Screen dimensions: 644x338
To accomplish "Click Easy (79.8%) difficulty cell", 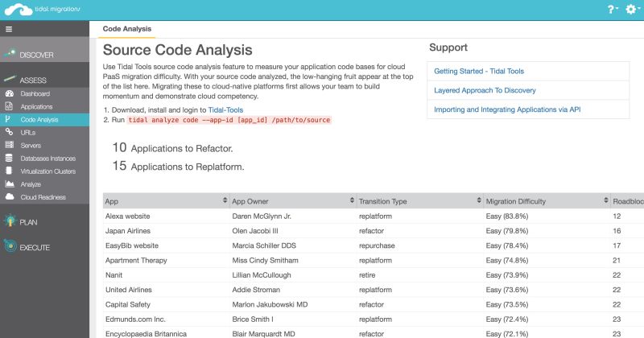I will tap(547, 231).
